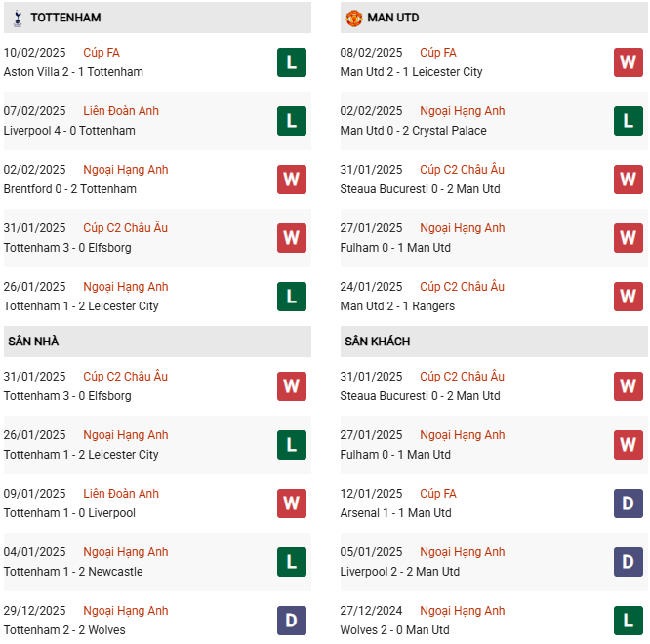Click the W badge for Brentford 0-2 Tottenham
The image size is (650, 644).
(x=291, y=180)
